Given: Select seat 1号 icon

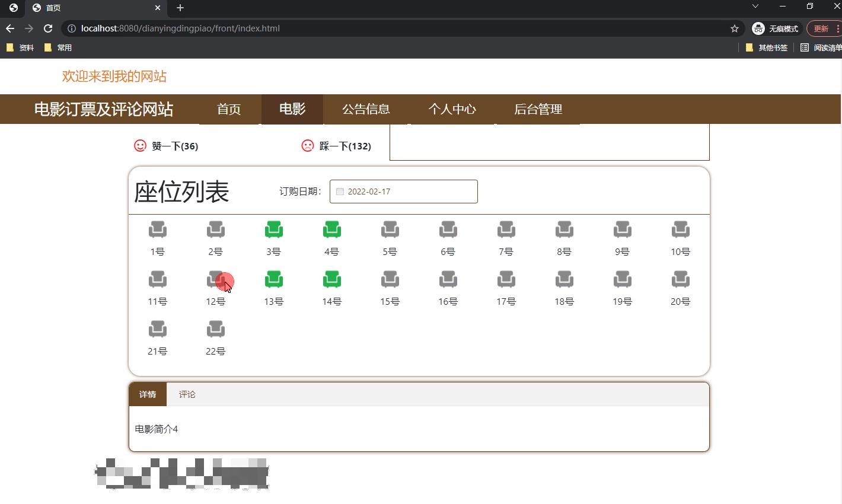Looking at the screenshot, I should 158,229.
